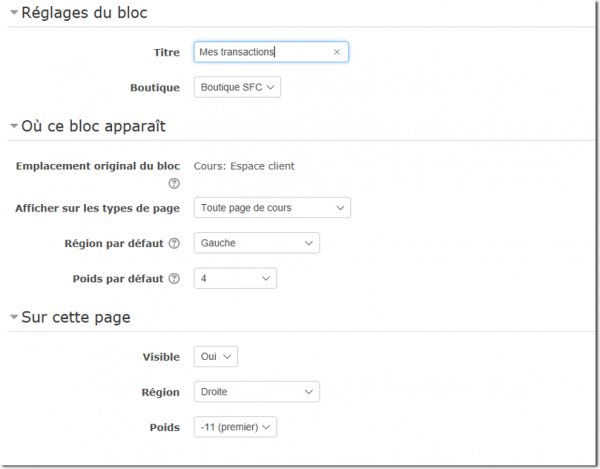Open the Visible dropdown set to Oui

point(216,357)
